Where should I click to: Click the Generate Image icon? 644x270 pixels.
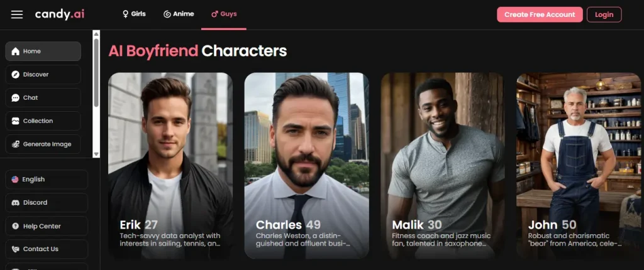pyautogui.click(x=16, y=144)
